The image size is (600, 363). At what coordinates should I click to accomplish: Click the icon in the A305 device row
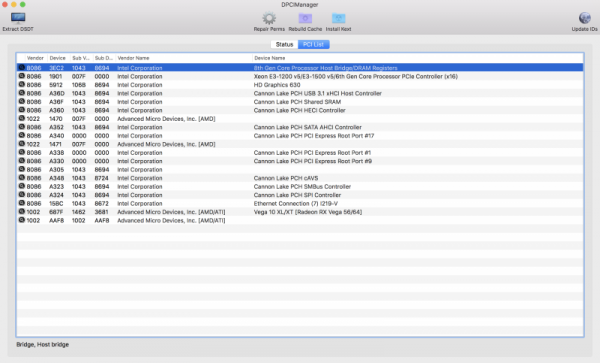pyautogui.click(x=22, y=169)
